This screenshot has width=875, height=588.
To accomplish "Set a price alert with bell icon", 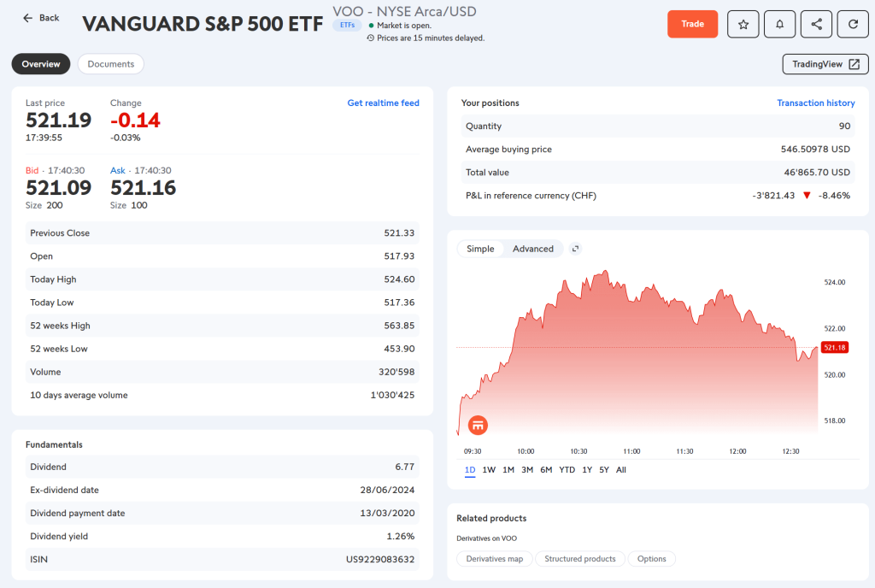I will [779, 24].
